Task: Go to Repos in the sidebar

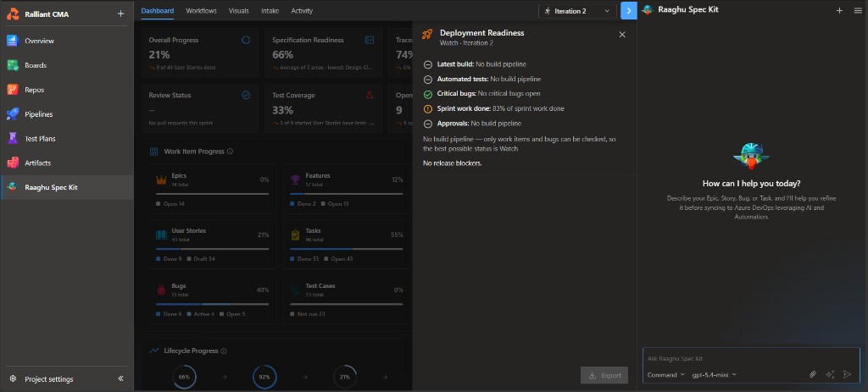Action: (x=66, y=90)
